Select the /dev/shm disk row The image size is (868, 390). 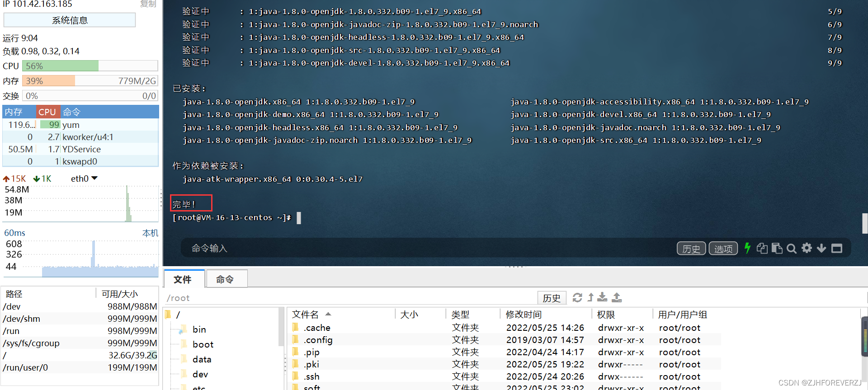tap(80, 319)
